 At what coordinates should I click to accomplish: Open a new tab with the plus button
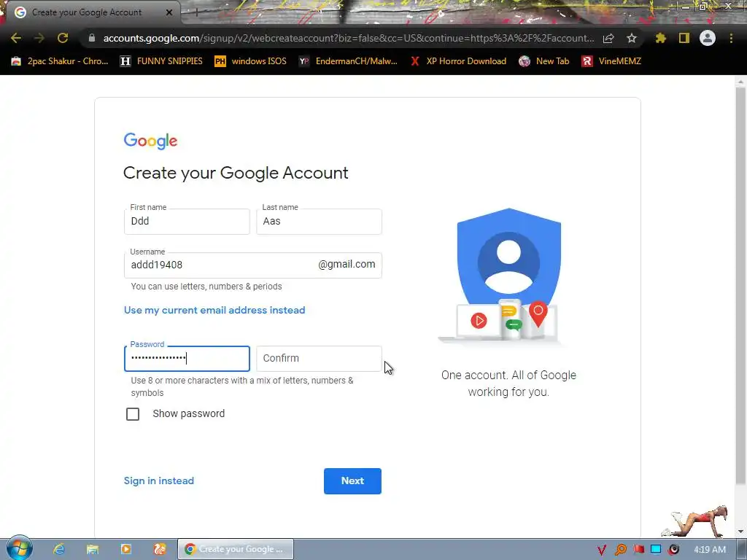196,12
